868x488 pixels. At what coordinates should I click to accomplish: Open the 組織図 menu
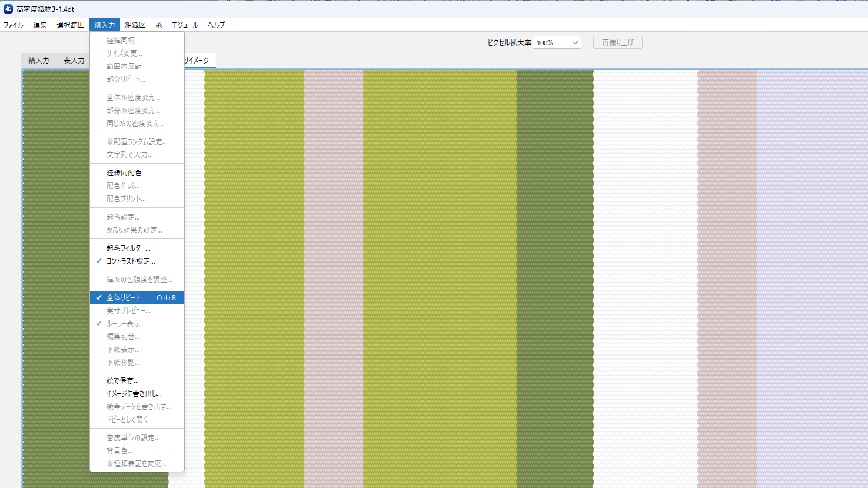135,25
